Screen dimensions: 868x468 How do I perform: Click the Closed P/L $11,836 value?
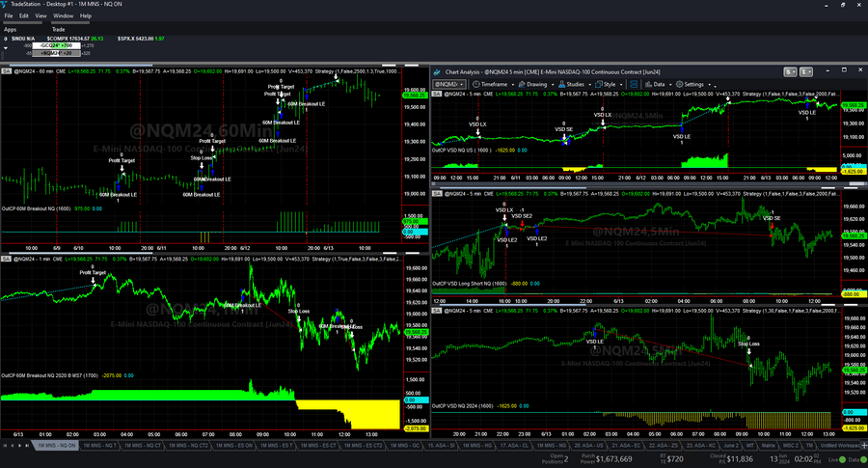tap(740, 459)
